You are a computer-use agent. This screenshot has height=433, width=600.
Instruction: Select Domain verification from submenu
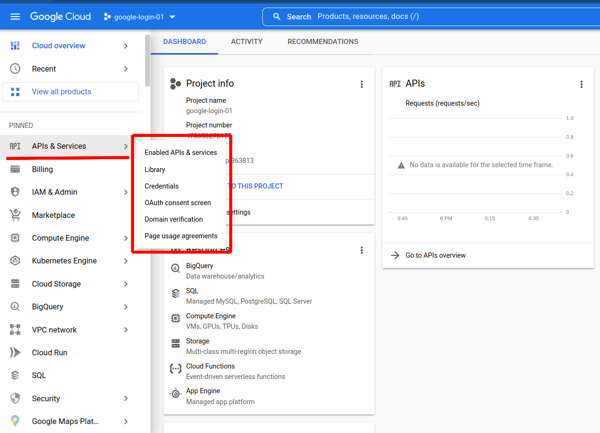pos(174,219)
